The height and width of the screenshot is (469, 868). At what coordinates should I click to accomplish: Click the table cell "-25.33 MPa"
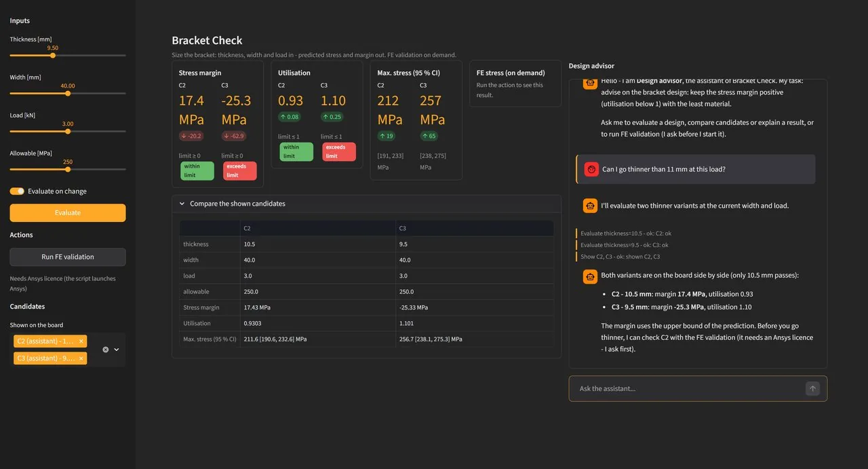[x=475, y=307]
